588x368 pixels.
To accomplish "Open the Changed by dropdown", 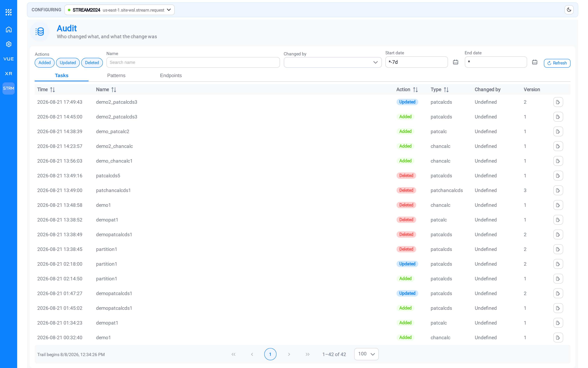I will point(333,63).
